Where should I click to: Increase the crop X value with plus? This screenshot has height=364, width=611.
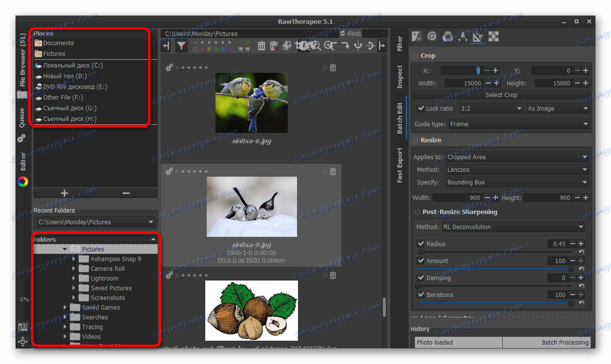click(495, 70)
